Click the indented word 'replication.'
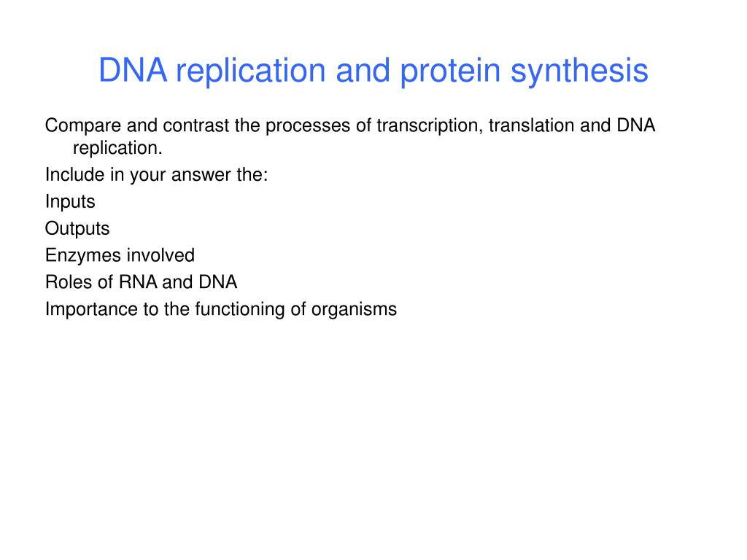This screenshot has height=560, width=747. (x=117, y=148)
